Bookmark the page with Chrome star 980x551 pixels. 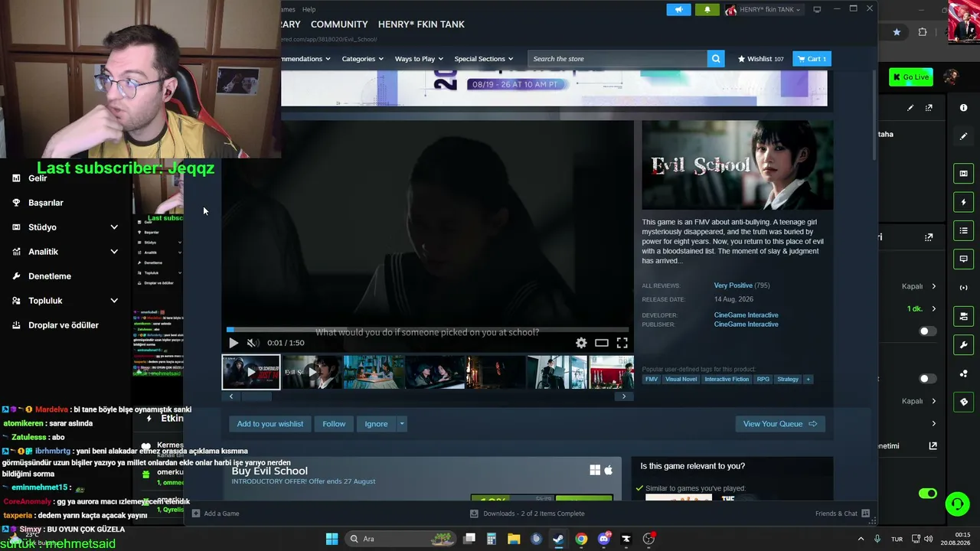point(897,32)
